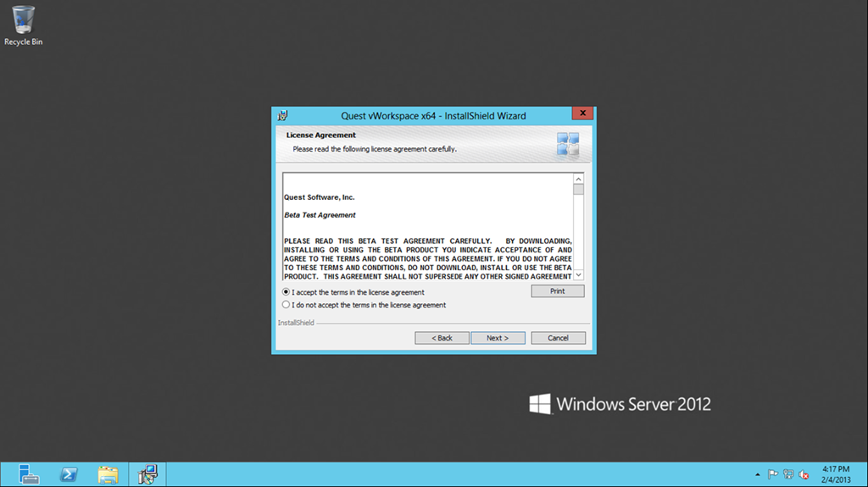Close the InstallShield Wizard window
Image resolution: width=868 pixels, height=487 pixels.
click(x=582, y=113)
